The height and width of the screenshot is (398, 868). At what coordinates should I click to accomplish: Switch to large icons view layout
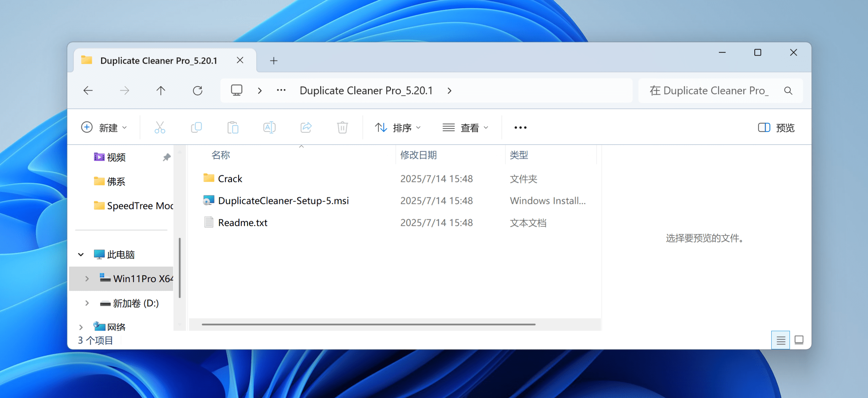pyautogui.click(x=799, y=340)
